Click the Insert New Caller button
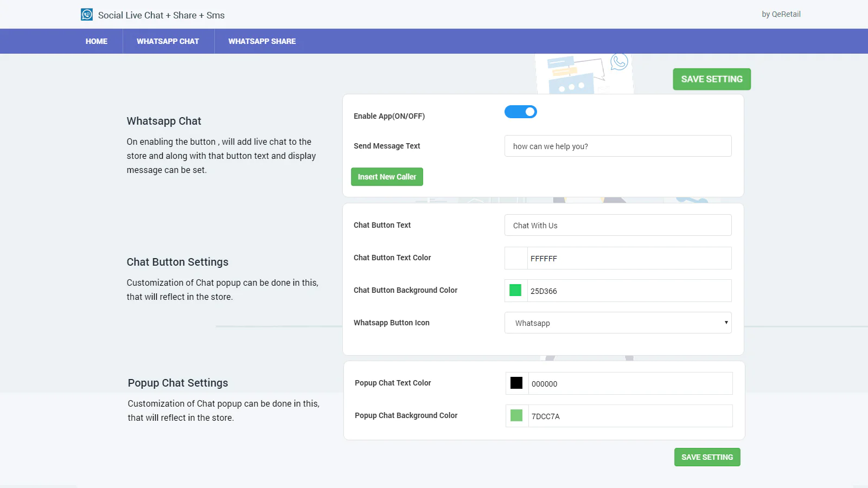The height and width of the screenshot is (488, 868). pyautogui.click(x=387, y=177)
